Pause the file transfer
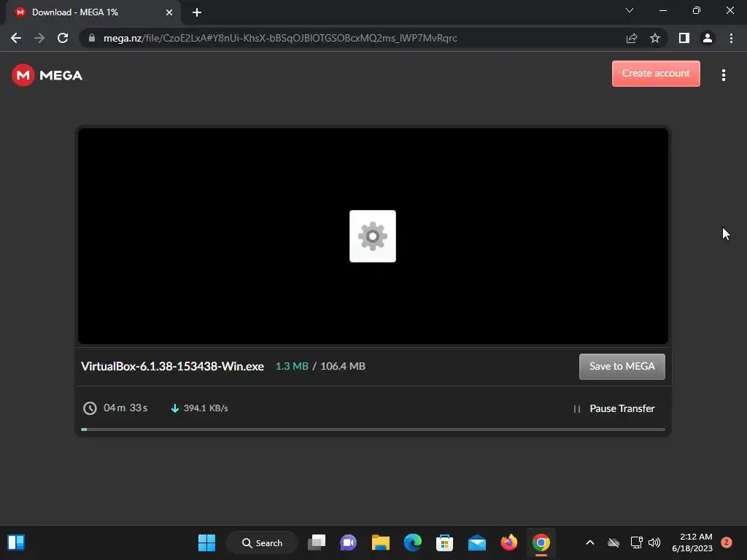This screenshot has height=560, width=747. click(x=614, y=408)
